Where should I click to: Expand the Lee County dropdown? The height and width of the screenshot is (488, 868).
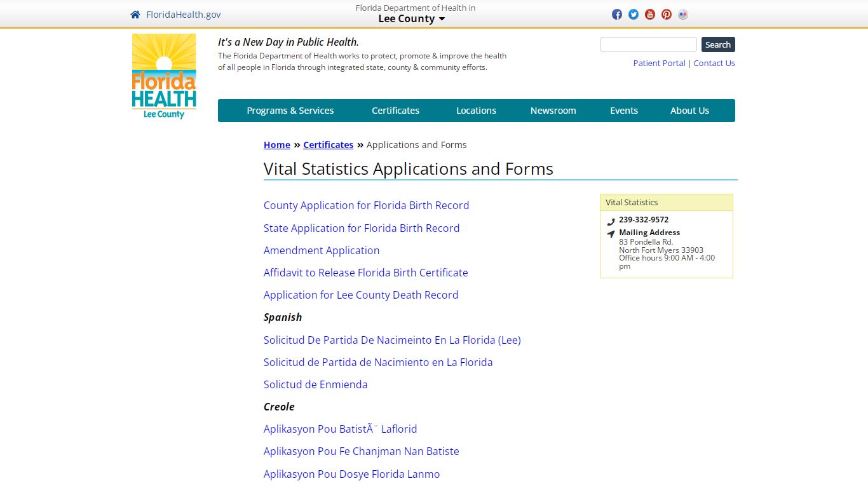point(412,18)
